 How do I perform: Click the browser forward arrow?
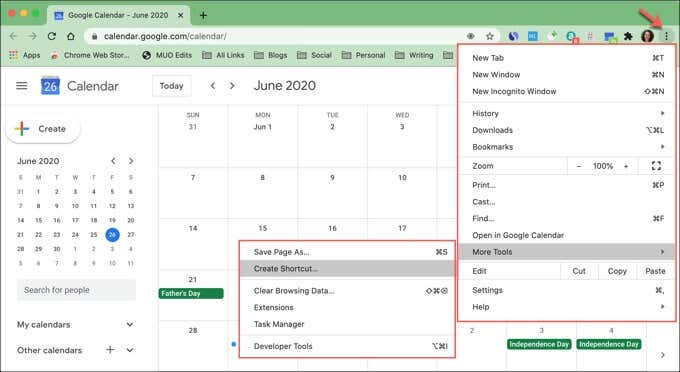pyautogui.click(x=33, y=36)
